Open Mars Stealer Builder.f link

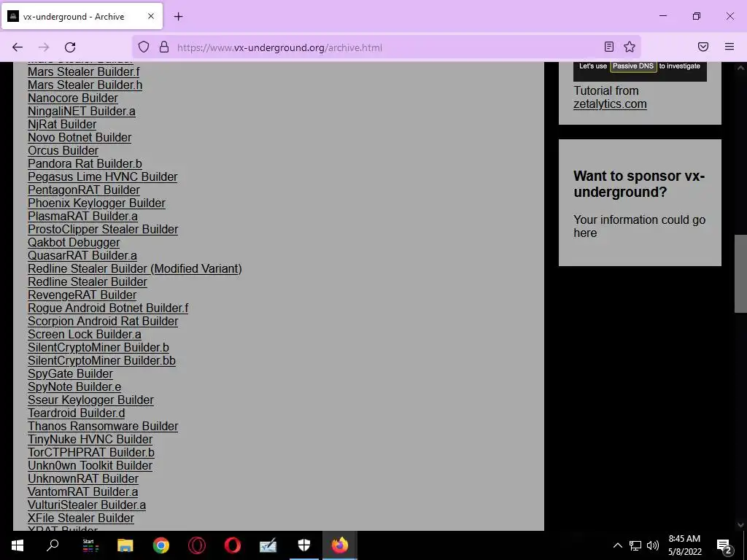84,72
